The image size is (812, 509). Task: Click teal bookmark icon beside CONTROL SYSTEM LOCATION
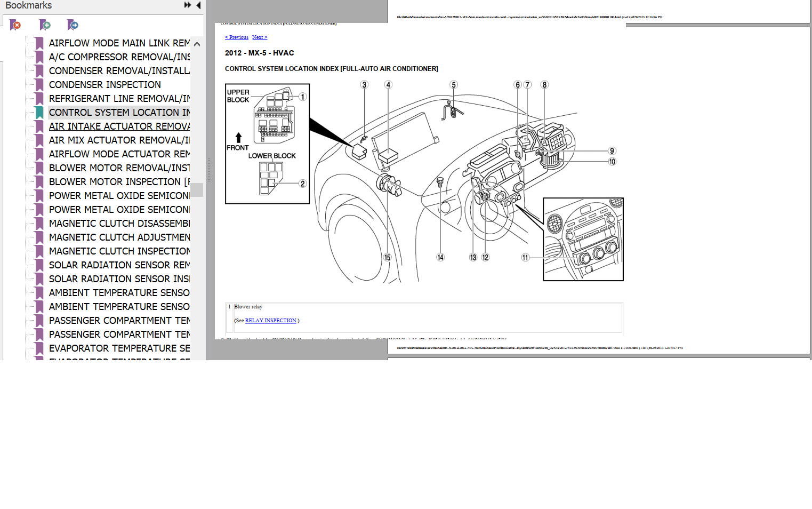(39, 113)
